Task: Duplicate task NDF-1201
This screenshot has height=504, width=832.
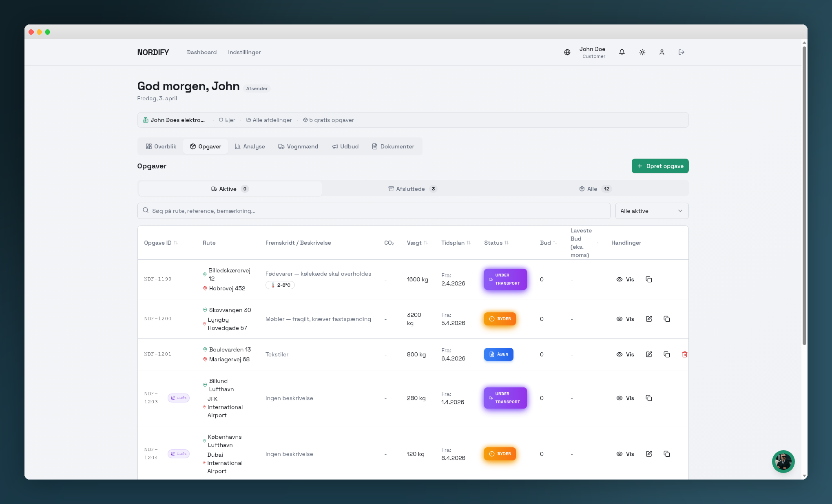Action: [x=667, y=354]
